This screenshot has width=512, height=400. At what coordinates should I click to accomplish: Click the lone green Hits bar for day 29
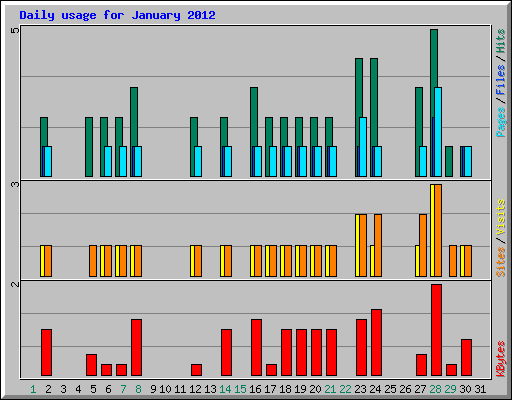pyautogui.click(x=449, y=161)
